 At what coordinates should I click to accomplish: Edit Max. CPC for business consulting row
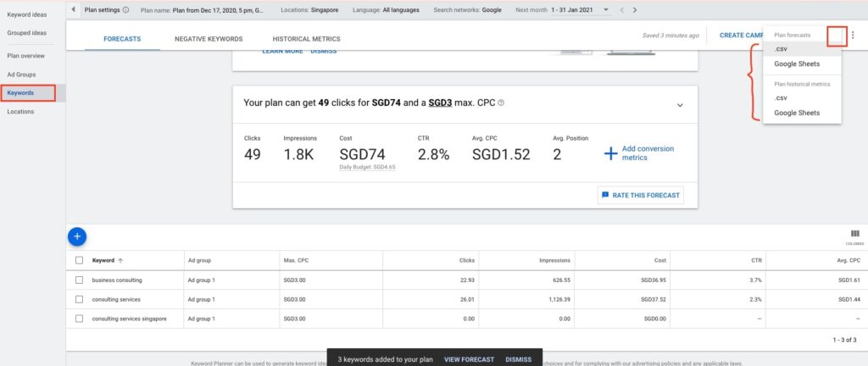click(294, 280)
